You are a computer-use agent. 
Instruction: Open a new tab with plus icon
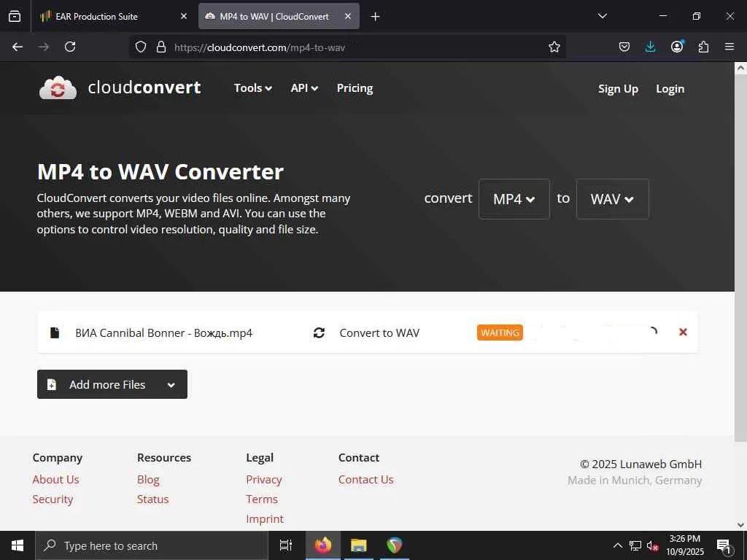376,17
